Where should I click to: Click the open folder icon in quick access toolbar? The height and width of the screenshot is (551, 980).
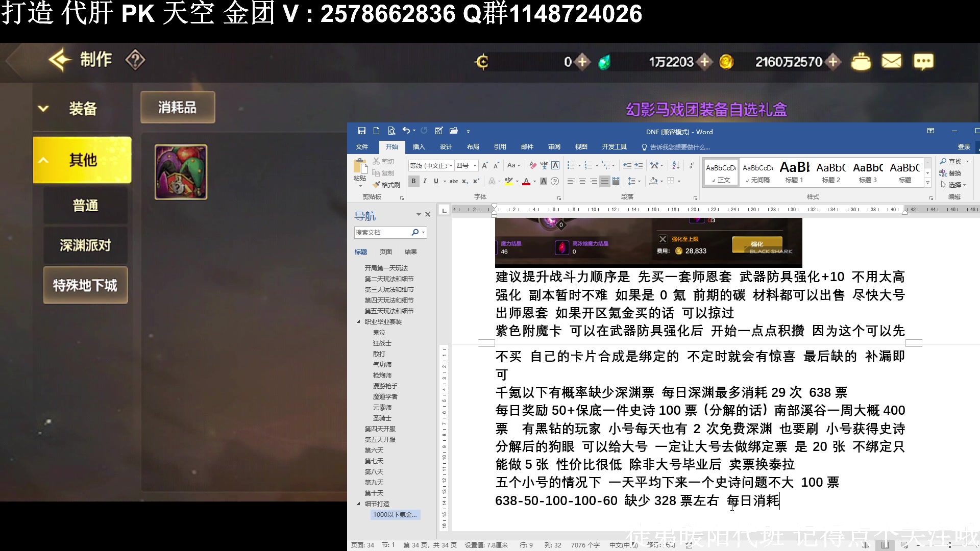454,131
